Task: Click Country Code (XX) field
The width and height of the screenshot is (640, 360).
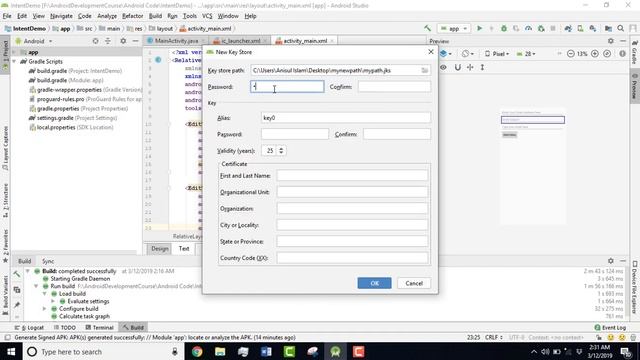Action: point(353,258)
